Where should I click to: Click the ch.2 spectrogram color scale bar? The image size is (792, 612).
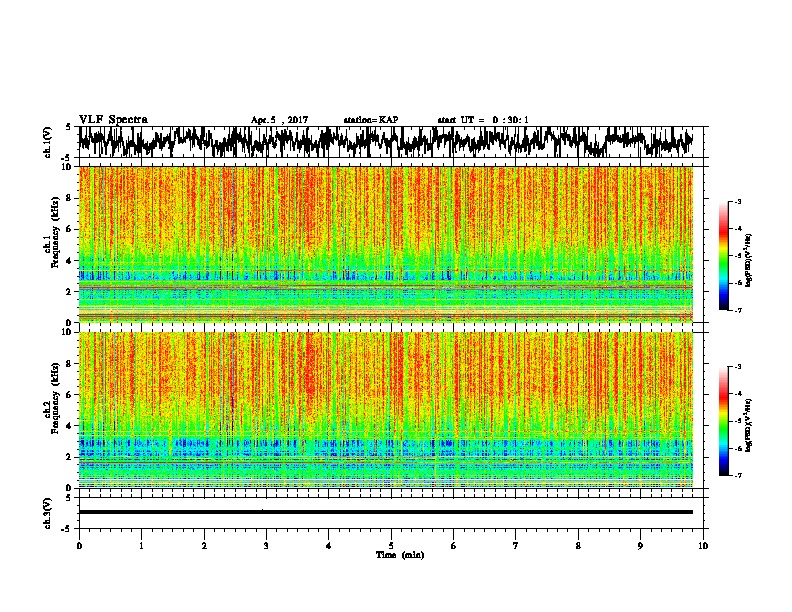pos(723,421)
